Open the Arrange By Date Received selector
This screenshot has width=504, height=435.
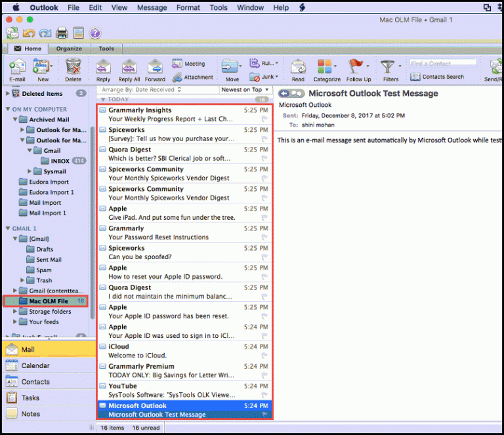tap(142, 90)
